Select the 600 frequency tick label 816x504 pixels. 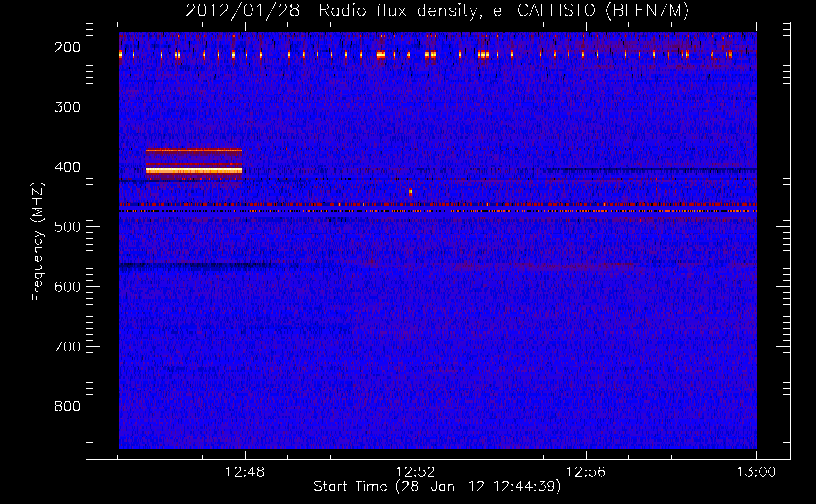coord(67,287)
